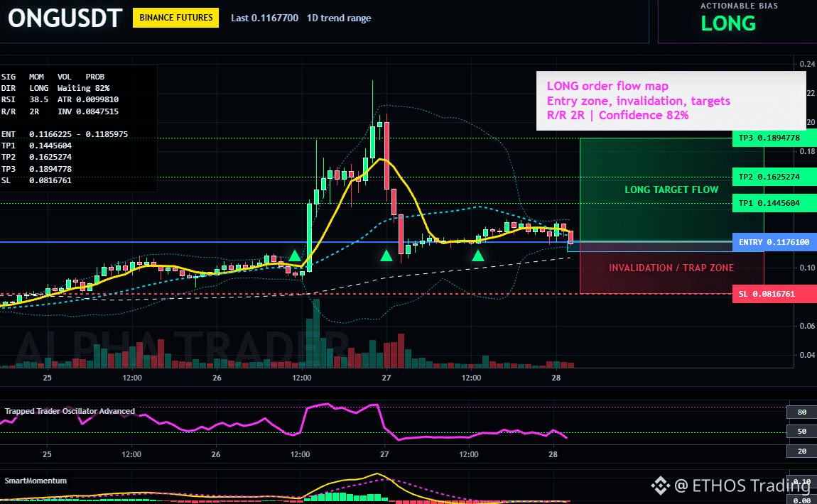Select the Last 0.1167700 price text
The height and width of the screenshot is (504, 817).
(265, 18)
